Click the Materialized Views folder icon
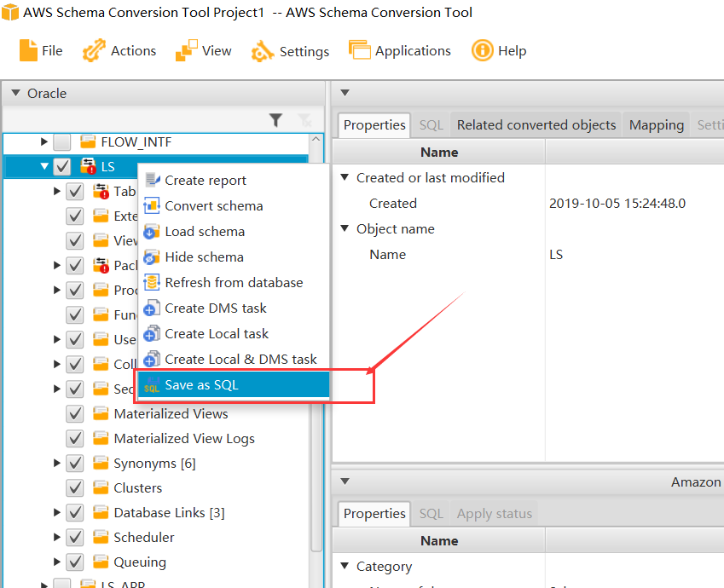The width and height of the screenshot is (724, 588). point(101,413)
